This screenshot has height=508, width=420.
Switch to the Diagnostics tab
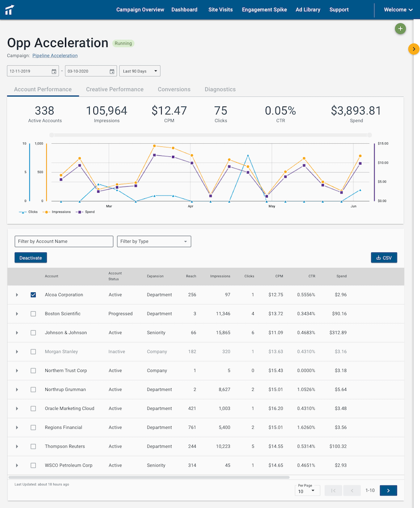pos(220,89)
